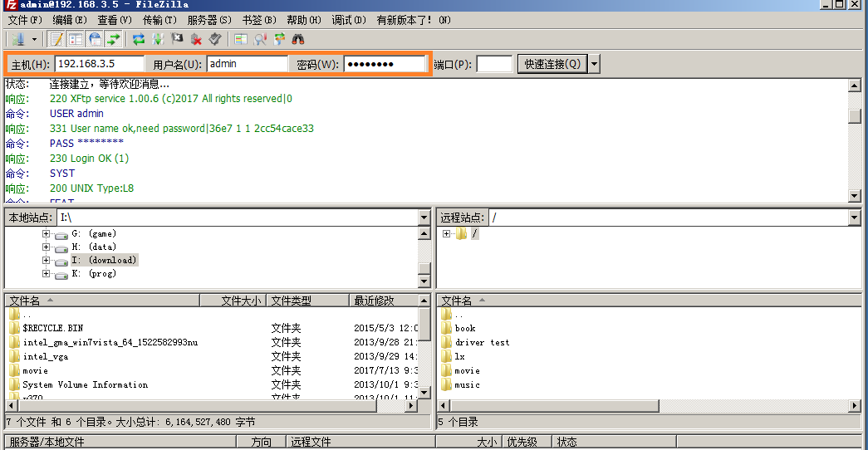This screenshot has width=868, height=450.
Task: Click the empty port field
Action: (494, 64)
